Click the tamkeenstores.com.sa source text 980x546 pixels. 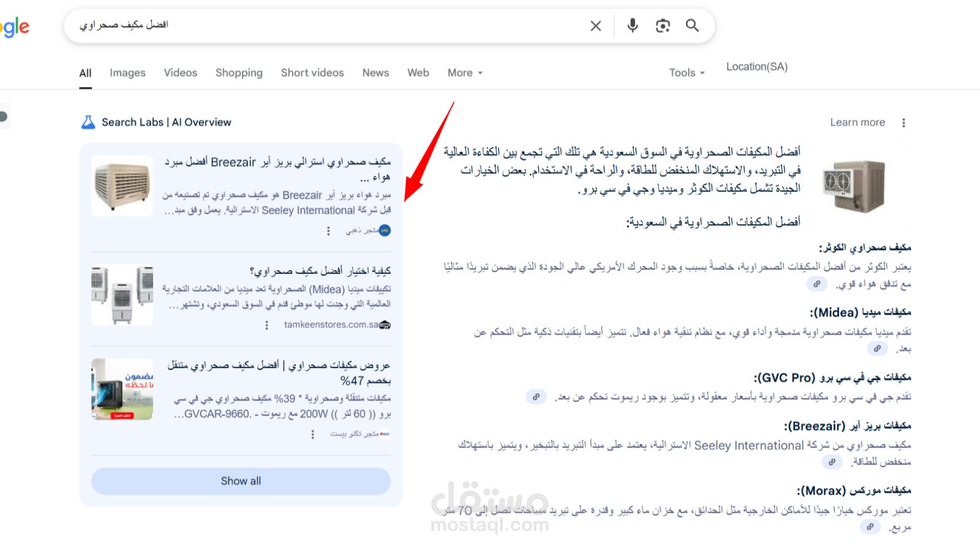point(331,325)
